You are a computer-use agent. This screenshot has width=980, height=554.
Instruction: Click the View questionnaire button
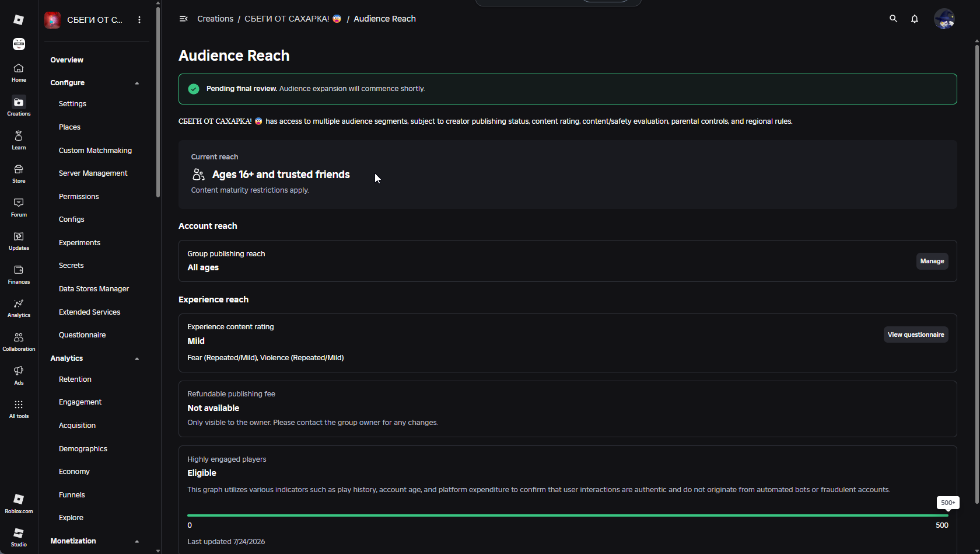[x=916, y=335]
